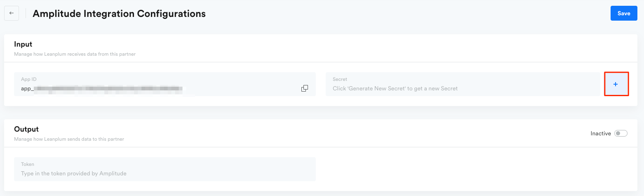This screenshot has height=196, width=644.
Task: Copy the App ID to clipboard
Action: click(x=305, y=88)
